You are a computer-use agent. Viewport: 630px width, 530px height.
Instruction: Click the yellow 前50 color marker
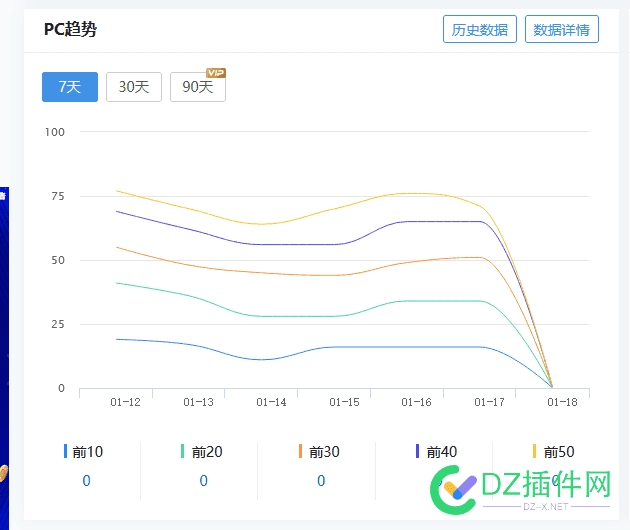click(534, 451)
